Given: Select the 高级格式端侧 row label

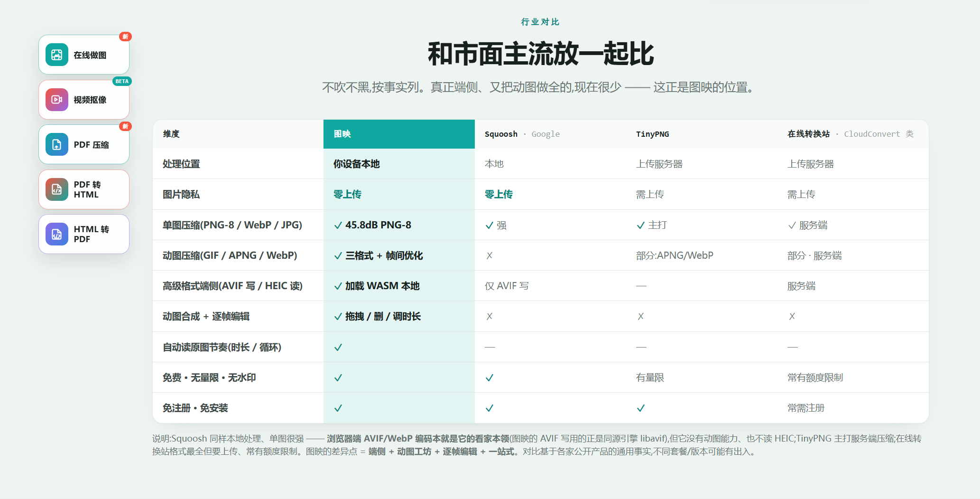Looking at the screenshot, I should (232, 286).
